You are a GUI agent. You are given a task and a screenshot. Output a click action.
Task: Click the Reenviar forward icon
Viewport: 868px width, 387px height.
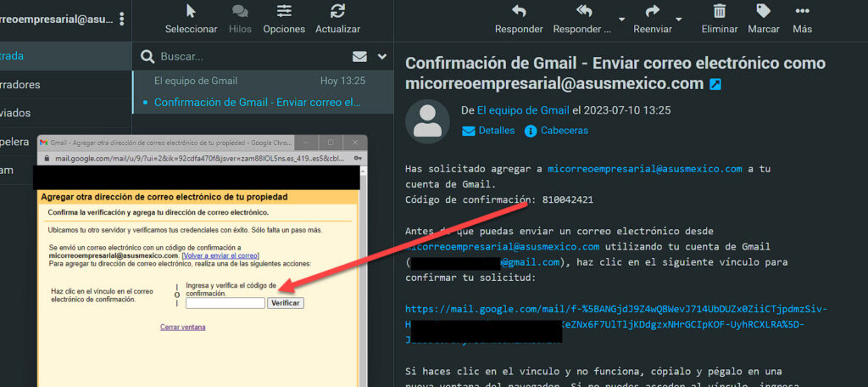pyautogui.click(x=652, y=12)
